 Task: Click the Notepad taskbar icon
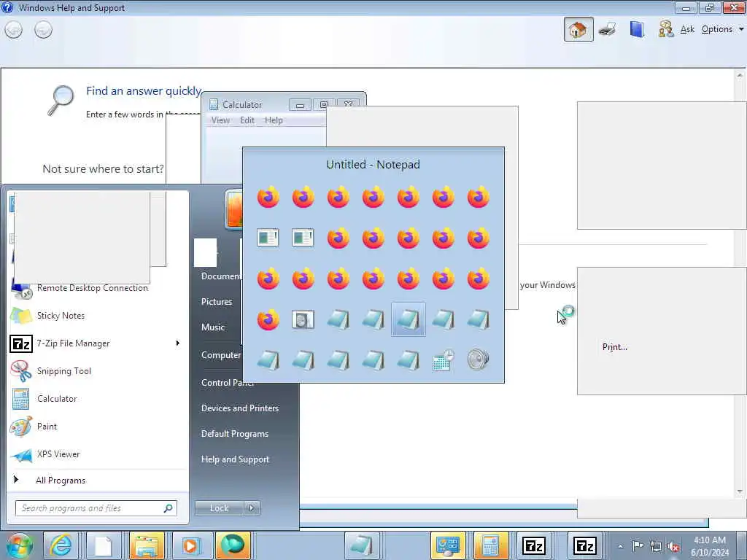(x=362, y=545)
